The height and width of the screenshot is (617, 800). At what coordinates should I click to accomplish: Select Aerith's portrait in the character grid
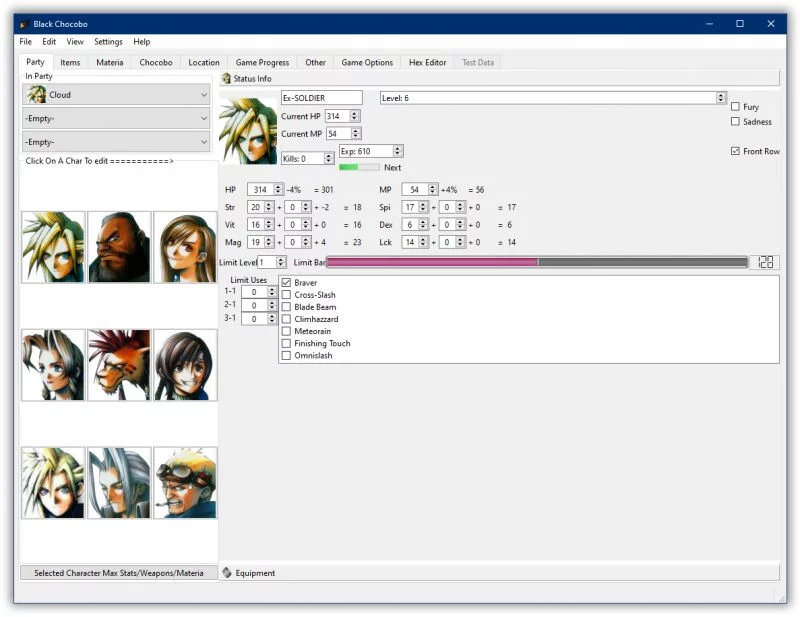coord(53,364)
